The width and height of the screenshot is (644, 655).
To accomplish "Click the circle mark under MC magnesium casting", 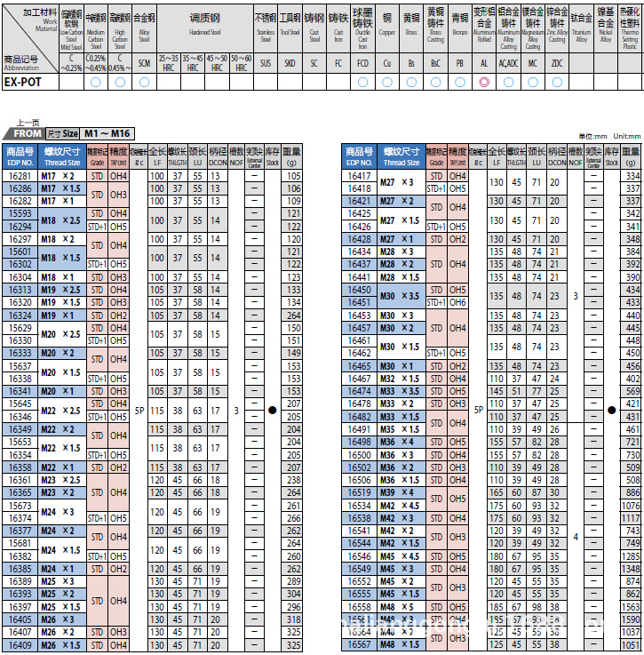I will pos(532,83).
